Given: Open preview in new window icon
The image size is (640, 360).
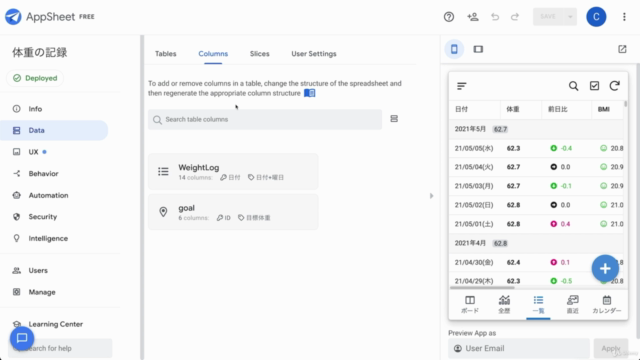Looking at the screenshot, I should click(x=622, y=49).
